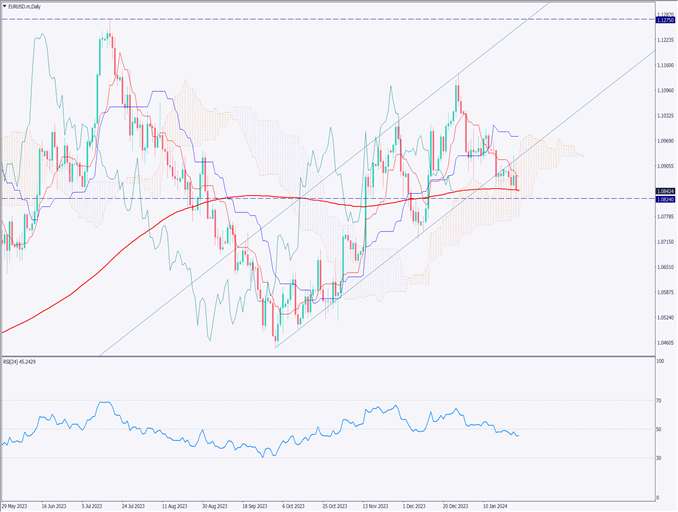The height and width of the screenshot is (512, 678).
Task: Select the 1.08240 price tag on the axis
Action: [664, 199]
